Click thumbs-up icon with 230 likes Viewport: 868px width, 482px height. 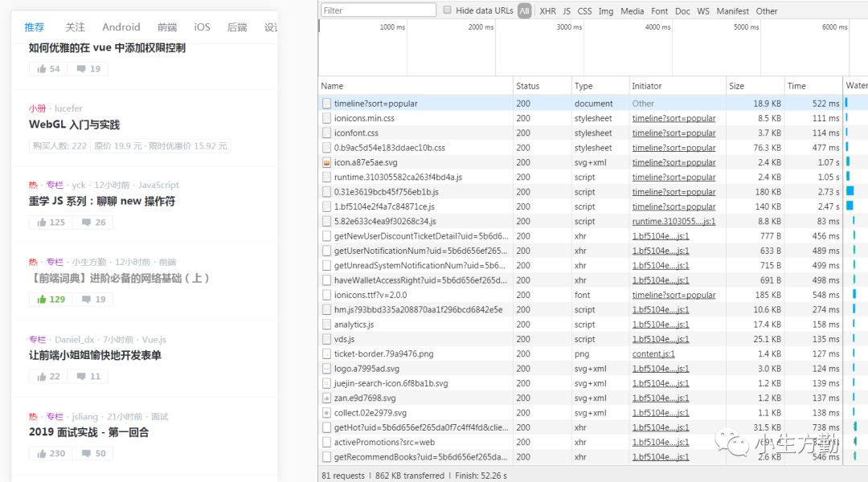(x=42, y=454)
